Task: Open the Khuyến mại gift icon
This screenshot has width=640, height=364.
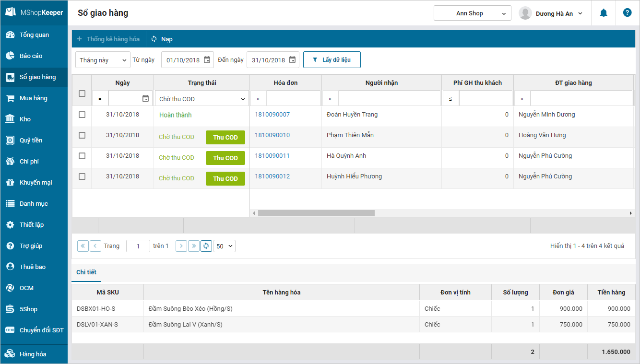Action: 10,183
